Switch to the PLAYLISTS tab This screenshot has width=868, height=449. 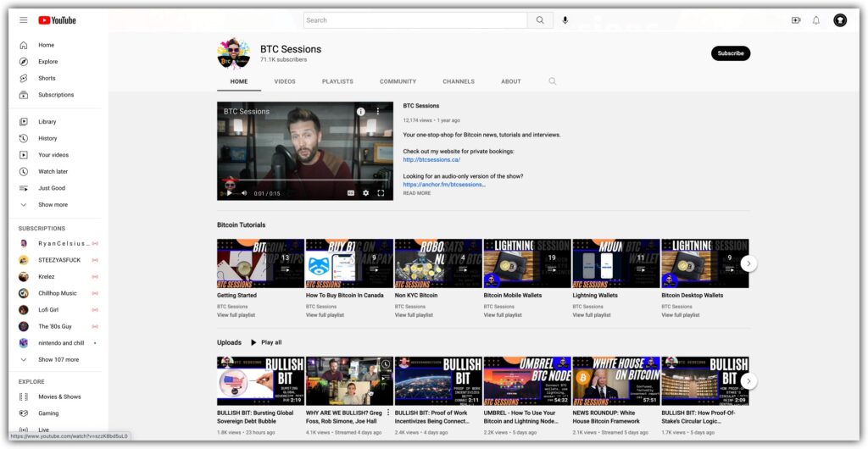tap(337, 81)
